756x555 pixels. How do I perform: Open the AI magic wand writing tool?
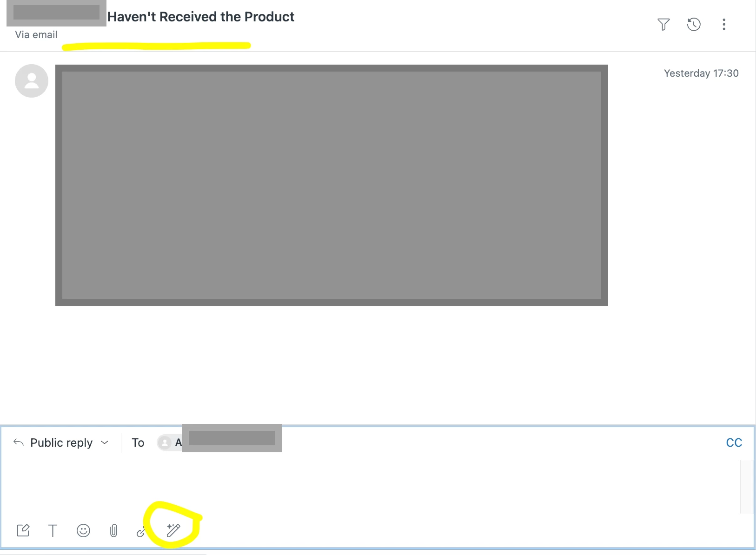coord(173,530)
